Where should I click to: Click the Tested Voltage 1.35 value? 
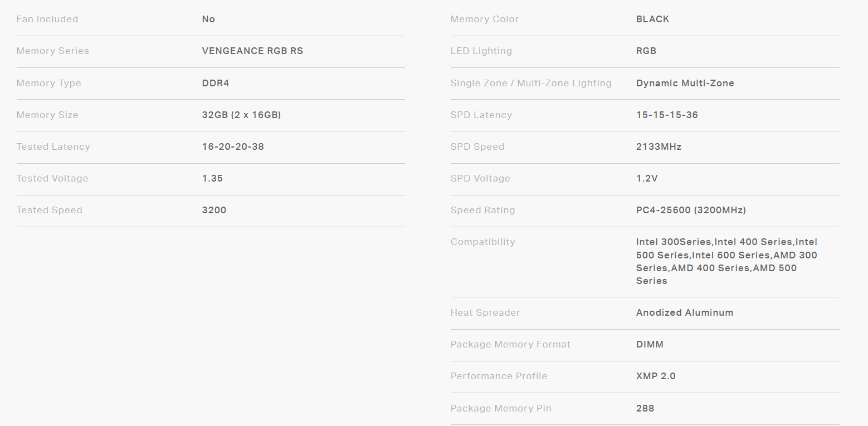pyautogui.click(x=212, y=178)
